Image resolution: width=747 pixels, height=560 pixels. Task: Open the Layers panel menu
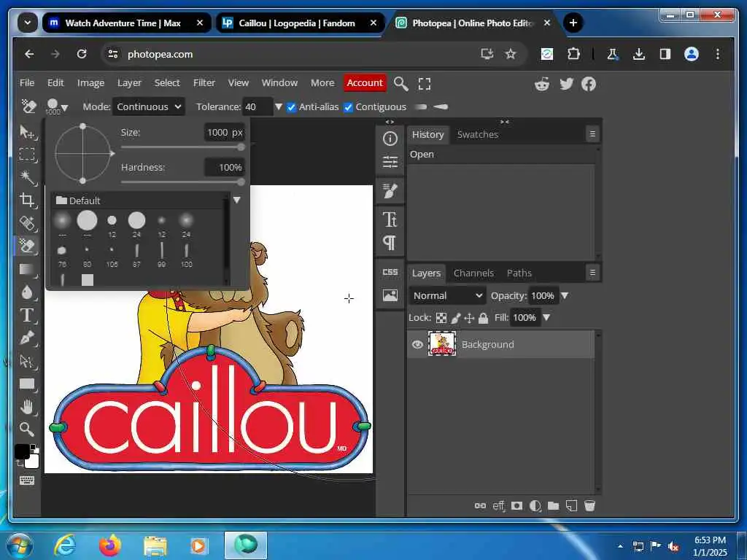point(592,273)
